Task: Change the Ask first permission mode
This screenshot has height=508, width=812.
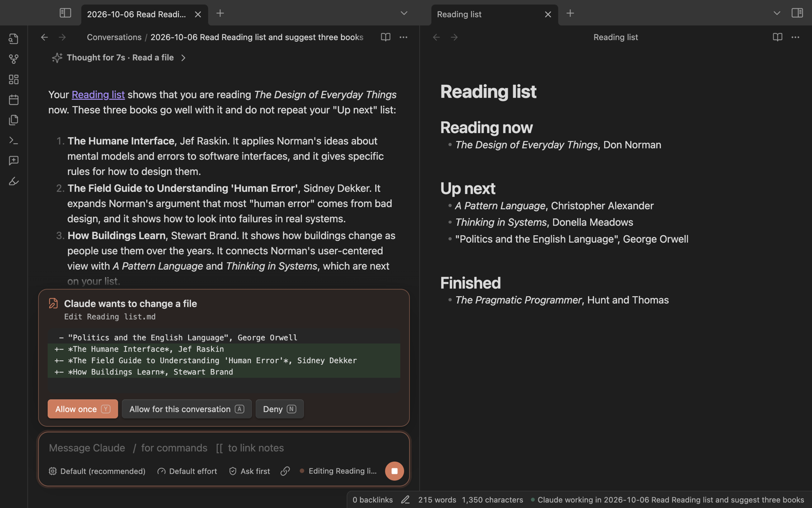Action: [x=250, y=471]
